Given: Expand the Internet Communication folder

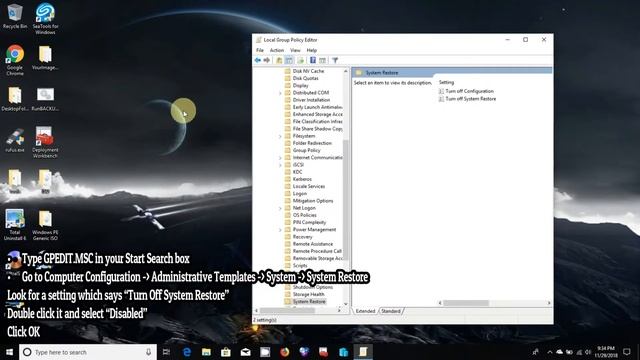Looking at the screenshot, I should 280,158.
